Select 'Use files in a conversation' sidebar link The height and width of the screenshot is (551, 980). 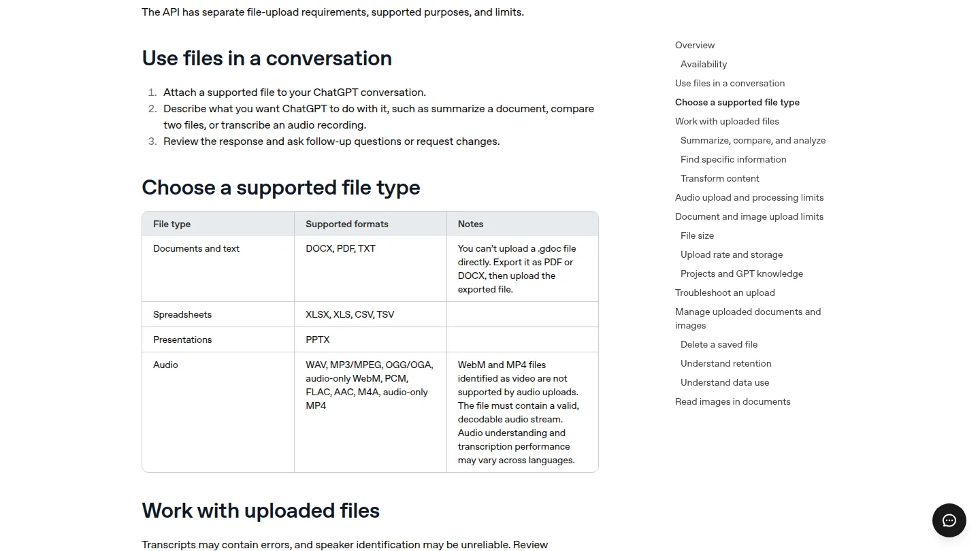pyautogui.click(x=730, y=83)
